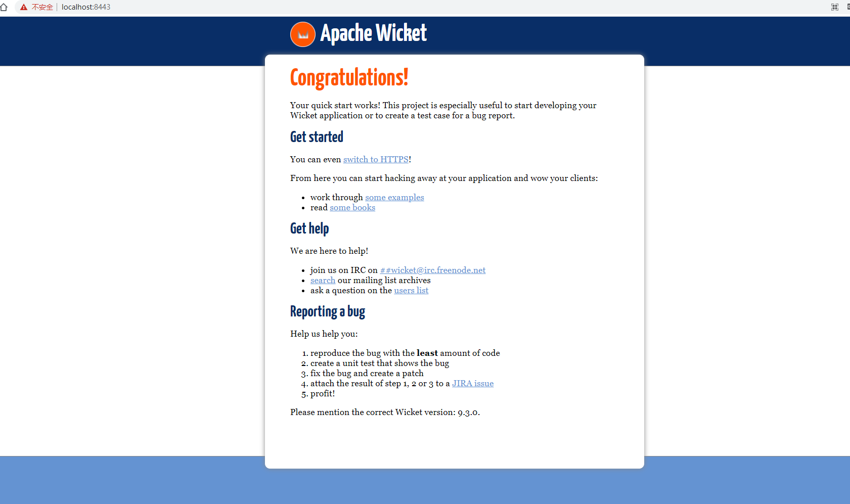Click the QR code icon in address bar
Viewport: 850px width, 504px height.
pos(835,7)
